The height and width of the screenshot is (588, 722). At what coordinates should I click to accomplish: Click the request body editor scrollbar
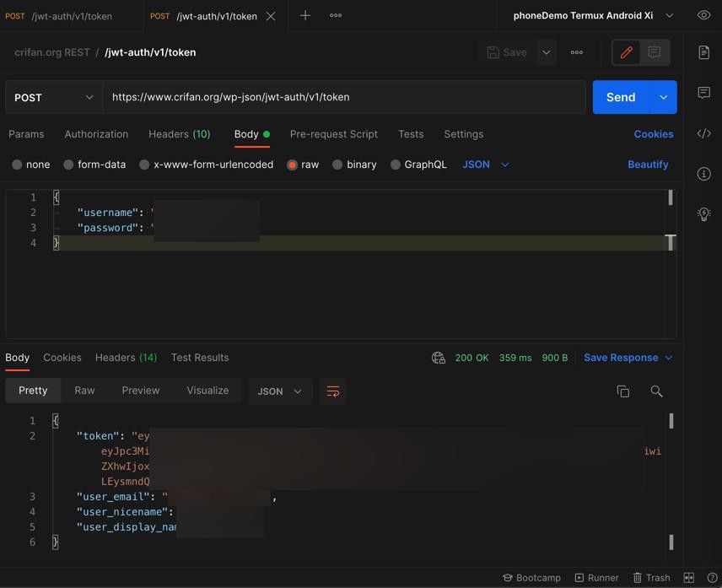[671, 264]
